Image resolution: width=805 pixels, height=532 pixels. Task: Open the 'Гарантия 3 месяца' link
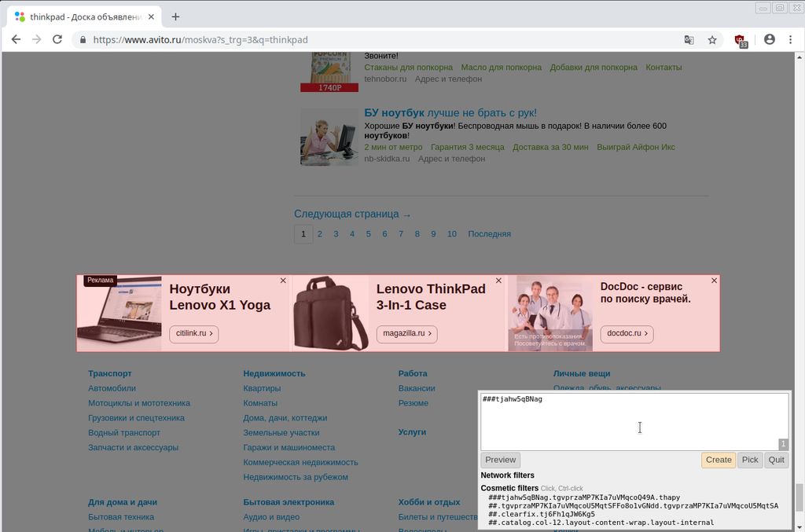pyautogui.click(x=468, y=147)
